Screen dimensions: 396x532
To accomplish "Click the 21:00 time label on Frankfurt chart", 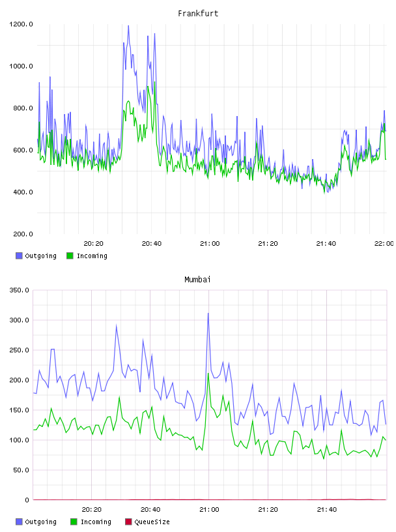I will (210, 244).
